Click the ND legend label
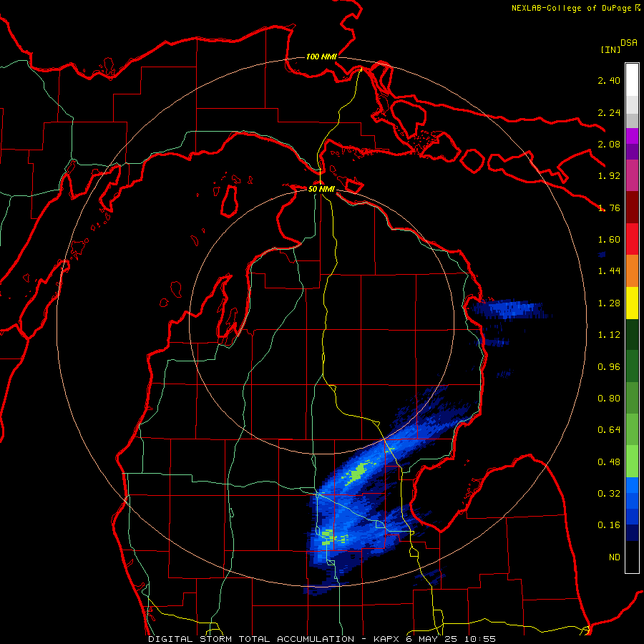Viewport: 644px width, 644px height. click(x=615, y=557)
